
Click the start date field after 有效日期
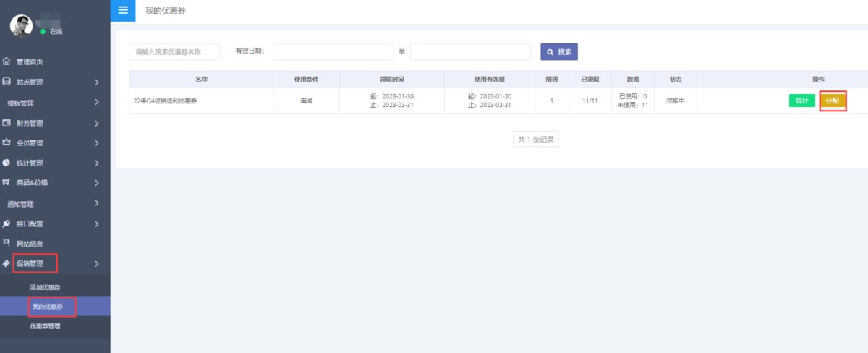[333, 51]
